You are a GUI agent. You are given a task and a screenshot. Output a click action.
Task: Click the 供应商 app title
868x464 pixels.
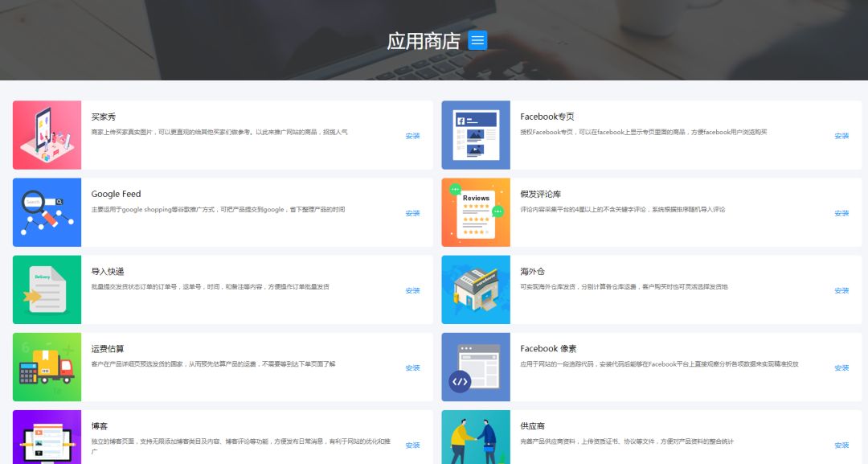click(x=532, y=426)
